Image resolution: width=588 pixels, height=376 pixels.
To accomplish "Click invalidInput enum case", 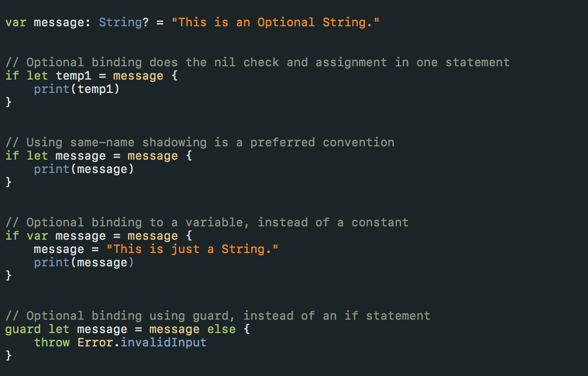I will coord(163,343).
